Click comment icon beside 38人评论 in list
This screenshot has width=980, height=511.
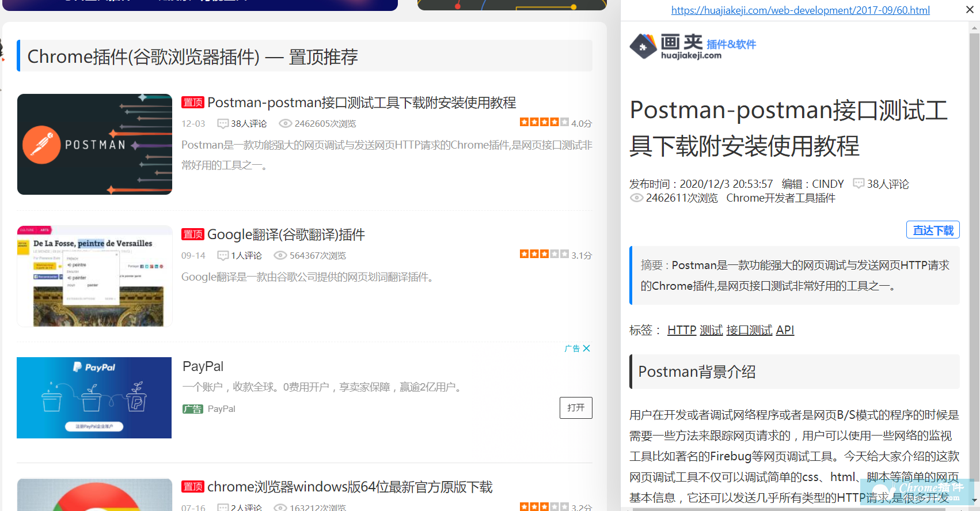223,124
